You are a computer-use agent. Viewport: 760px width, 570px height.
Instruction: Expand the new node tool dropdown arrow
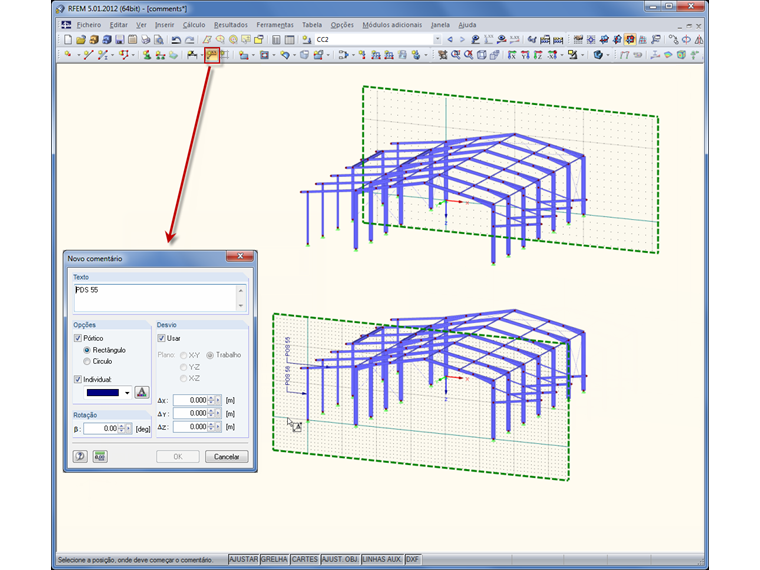[x=79, y=56]
